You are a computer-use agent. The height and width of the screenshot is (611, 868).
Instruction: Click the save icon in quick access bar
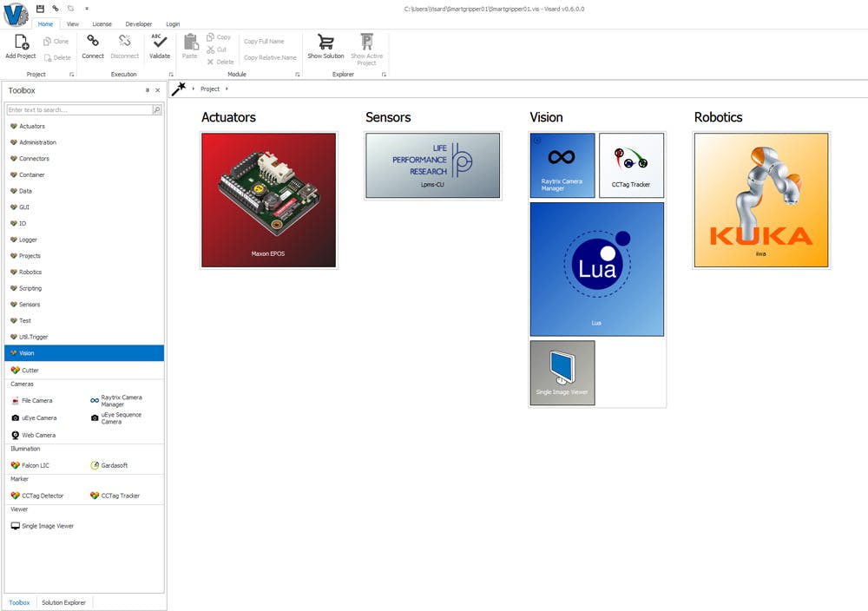pyautogui.click(x=40, y=9)
